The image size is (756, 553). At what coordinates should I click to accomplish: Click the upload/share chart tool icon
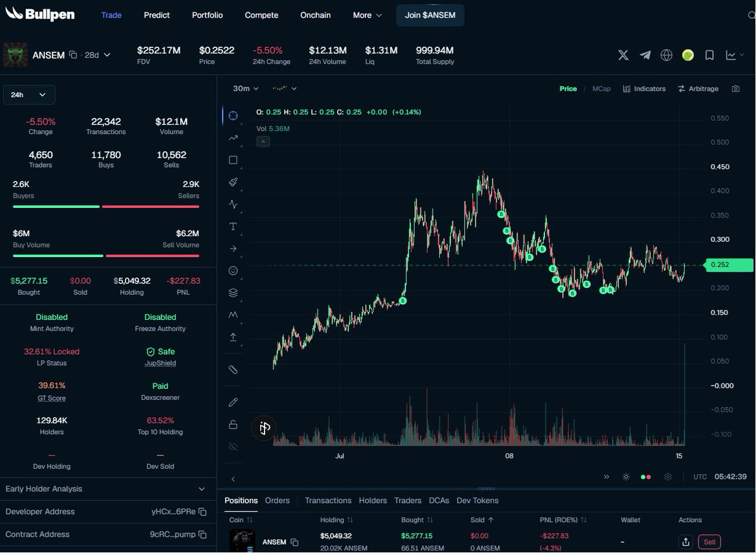(x=233, y=337)
